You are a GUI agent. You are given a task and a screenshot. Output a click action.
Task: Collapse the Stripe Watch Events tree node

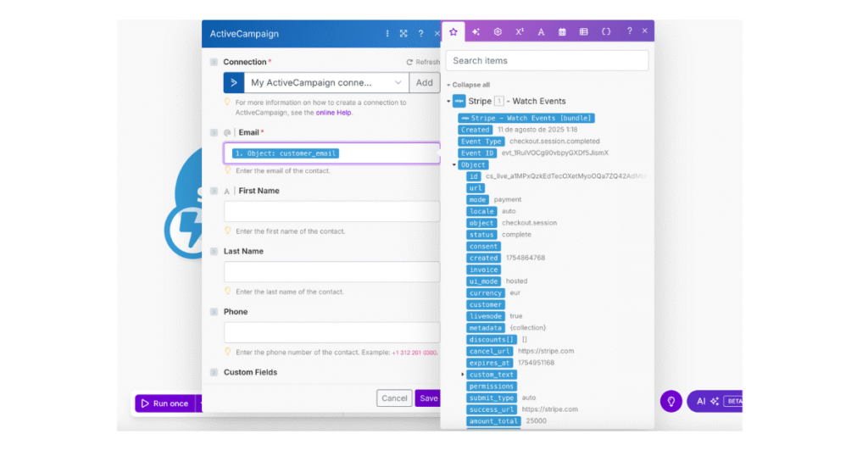click(x=448, y=101)
